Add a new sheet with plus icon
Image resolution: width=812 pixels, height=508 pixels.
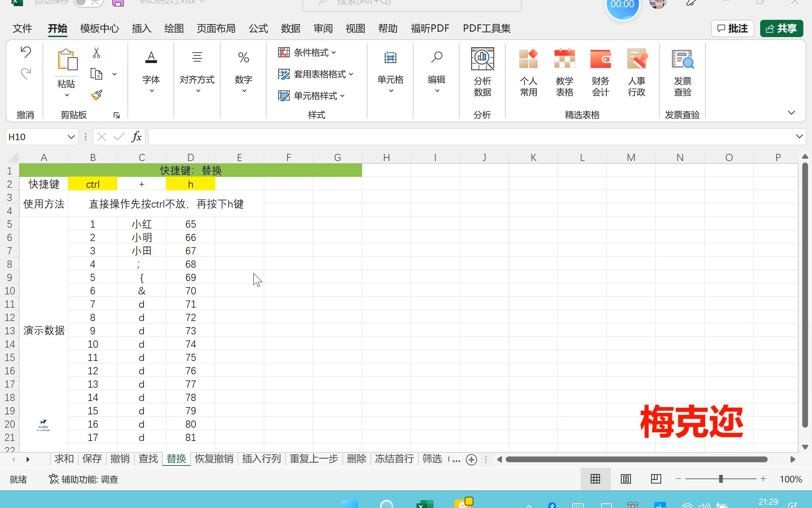click(x=472, y=459)
